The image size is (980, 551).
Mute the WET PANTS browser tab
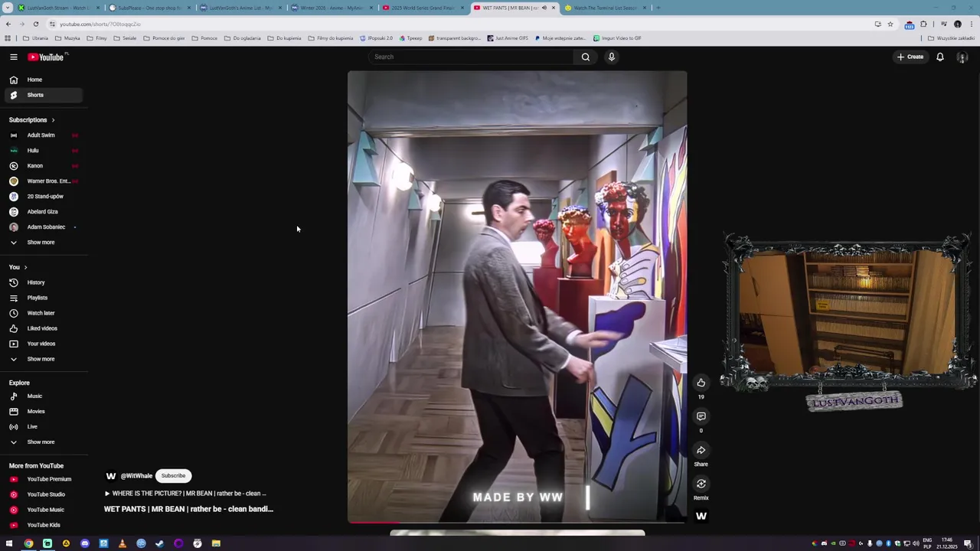(544, 8)
